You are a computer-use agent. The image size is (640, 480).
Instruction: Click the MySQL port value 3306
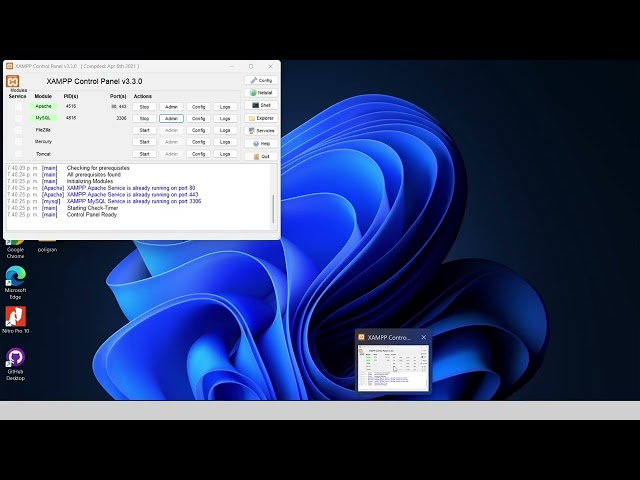click(121, 118)
